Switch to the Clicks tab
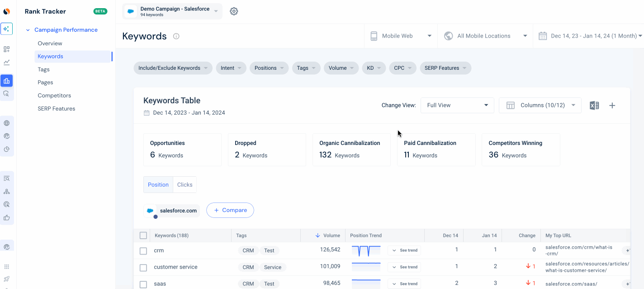 point(185,185)
